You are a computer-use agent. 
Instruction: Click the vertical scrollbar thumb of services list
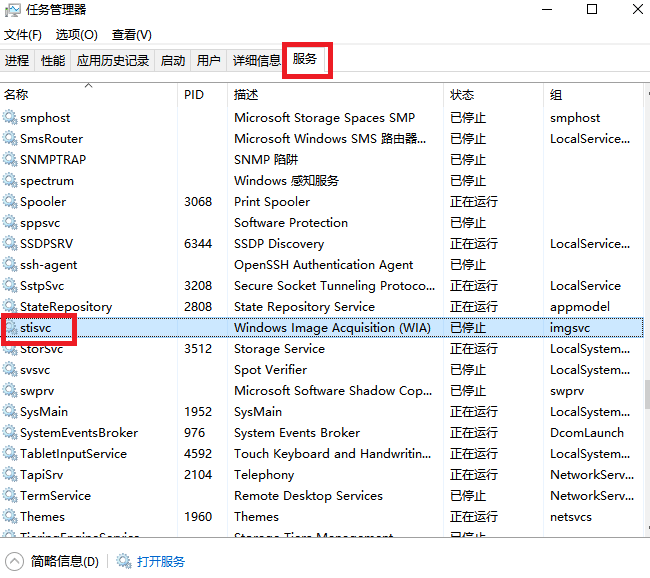[x=647, y=394]
